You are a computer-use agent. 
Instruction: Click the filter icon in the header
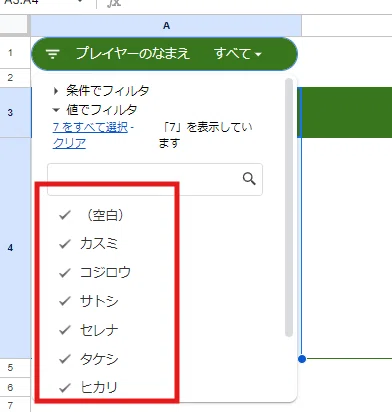53,54
